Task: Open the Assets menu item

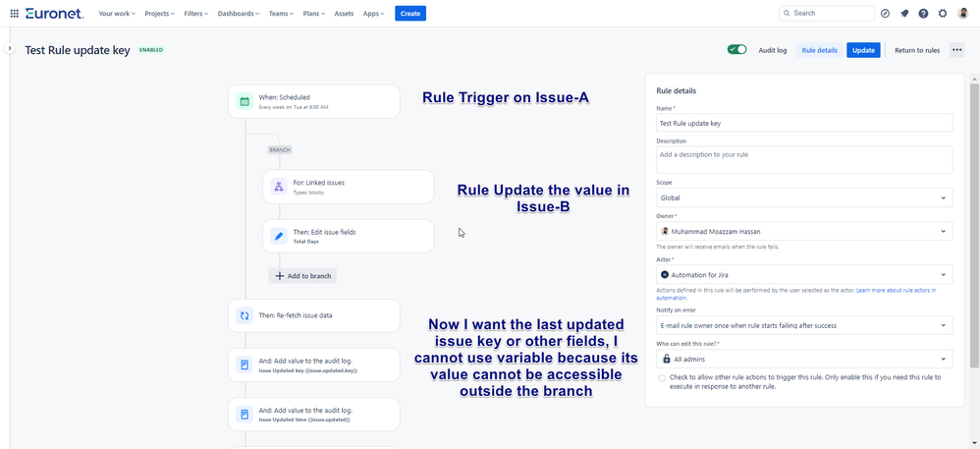Action: [343, 13]
